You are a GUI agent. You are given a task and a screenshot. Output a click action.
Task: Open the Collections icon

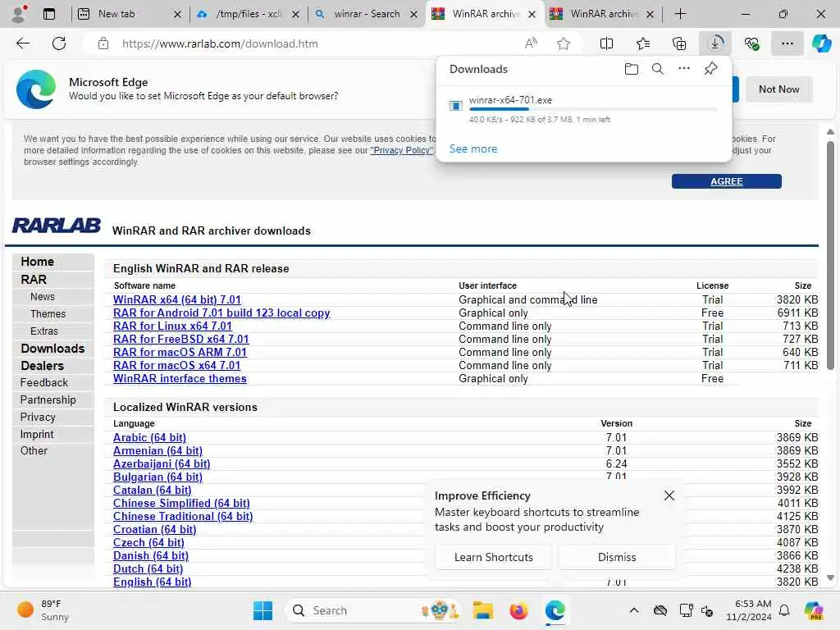coord(678,43)
